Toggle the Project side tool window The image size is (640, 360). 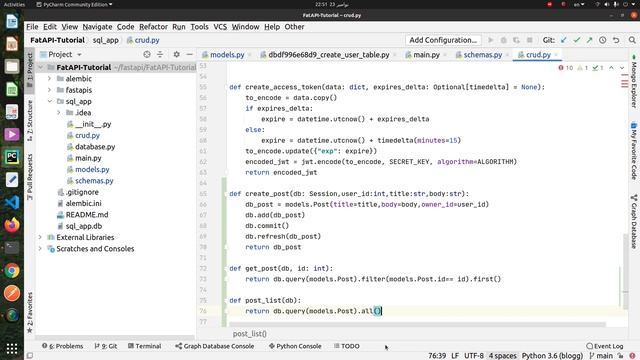click(x=30, y=71)
